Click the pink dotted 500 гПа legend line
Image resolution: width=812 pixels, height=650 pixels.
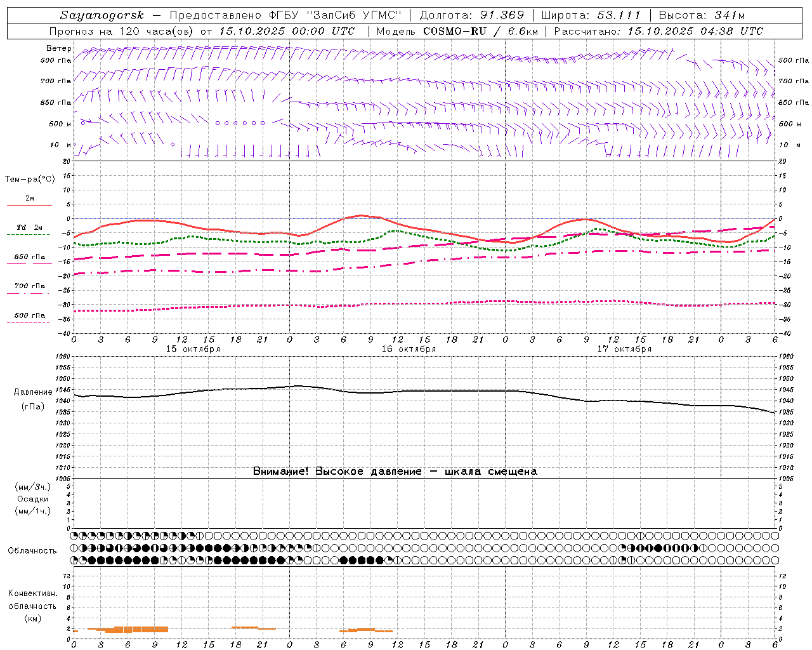(28, 323)
